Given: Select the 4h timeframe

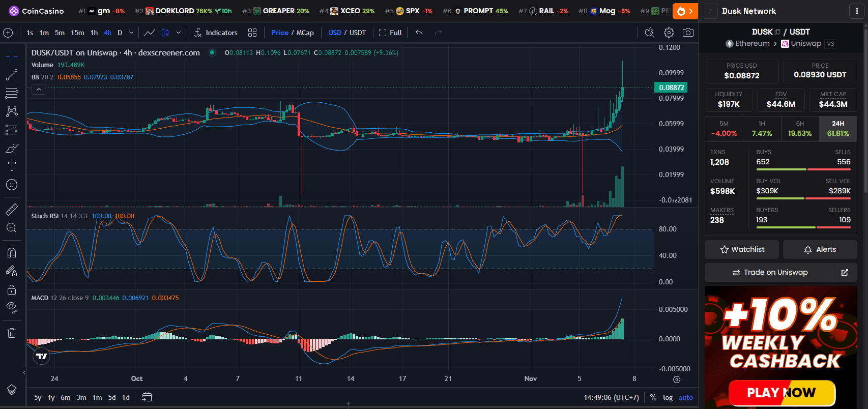Looking at the screenshot, I should [107, 33].
